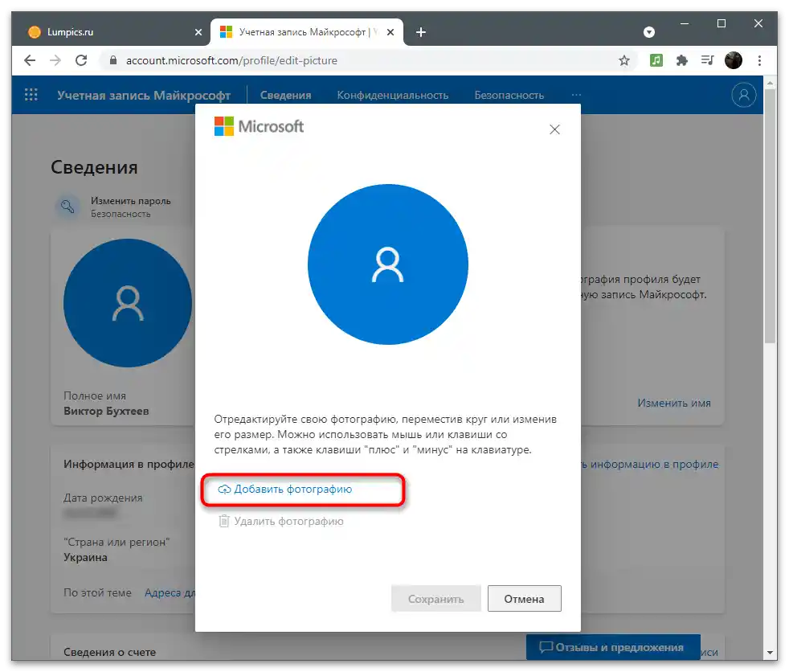Screen dimensions: 789x672
Task: Click the Дата рождения label
Action: 103,498
